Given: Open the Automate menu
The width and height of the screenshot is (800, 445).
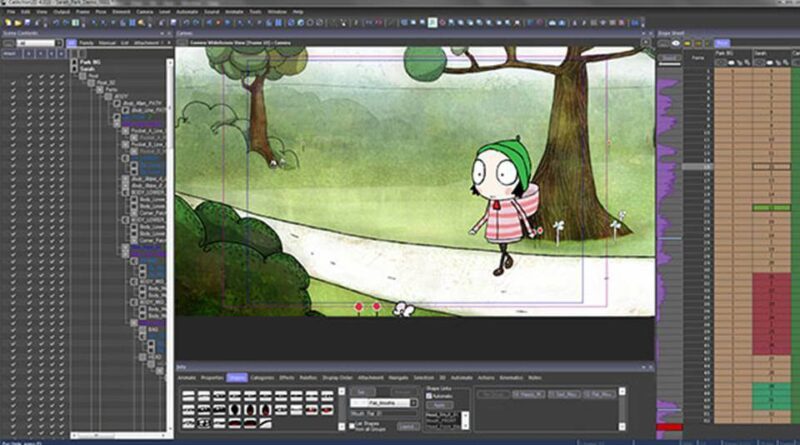Looking at the screenshot, I should click(x=187, y=11).
